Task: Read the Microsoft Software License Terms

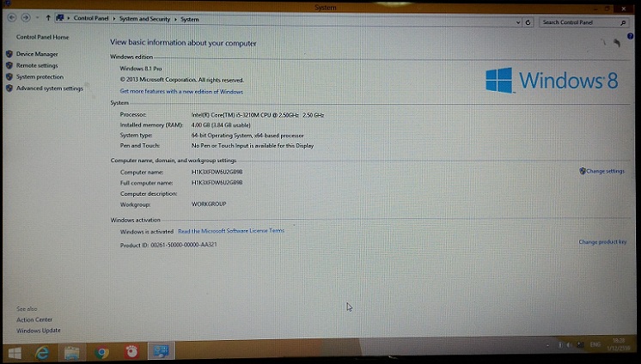Action: pos(231,231)
